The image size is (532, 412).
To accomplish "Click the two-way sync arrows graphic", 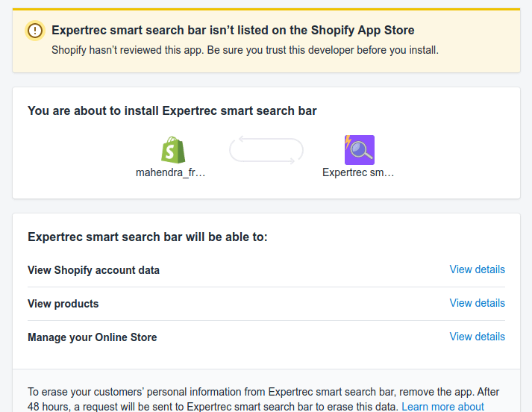I will click(x=266, y=150).
